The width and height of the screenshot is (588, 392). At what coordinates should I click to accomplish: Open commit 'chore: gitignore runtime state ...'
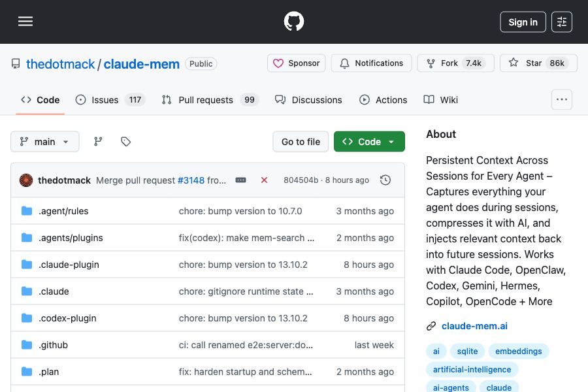tap(246, 291)
